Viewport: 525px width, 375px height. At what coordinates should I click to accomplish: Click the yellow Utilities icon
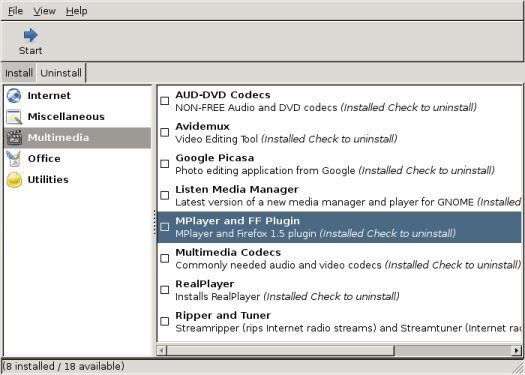[14, 180]
